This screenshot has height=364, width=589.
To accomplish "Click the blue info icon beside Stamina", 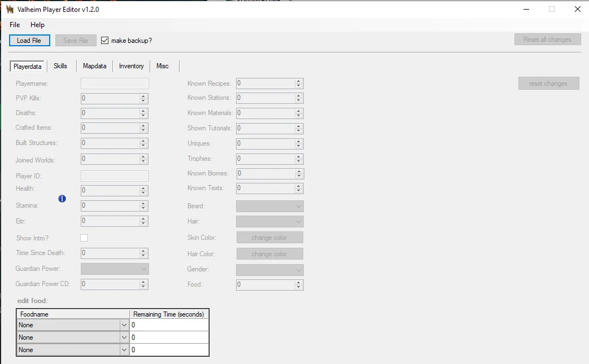I will pyautogui.click(x=62, y=199).
